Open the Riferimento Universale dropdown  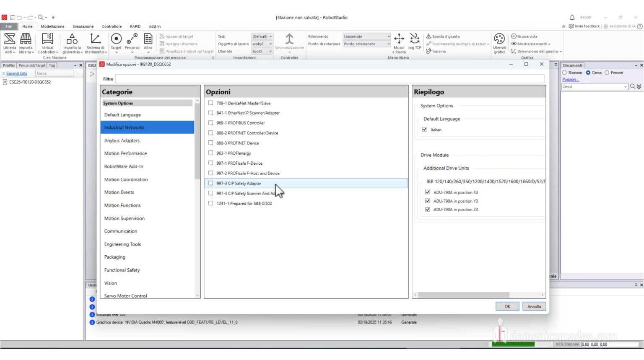388,36
